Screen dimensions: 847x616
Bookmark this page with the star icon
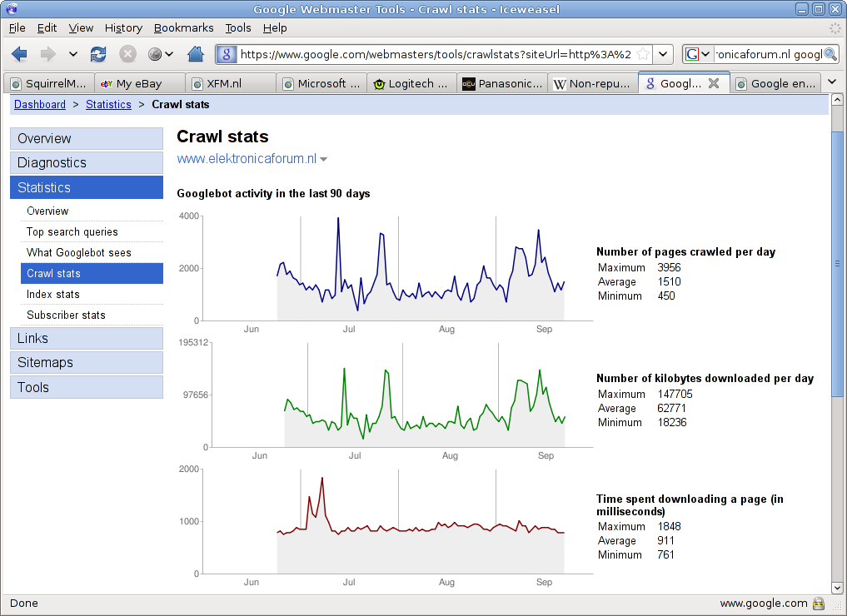click(x=643, y=54)
